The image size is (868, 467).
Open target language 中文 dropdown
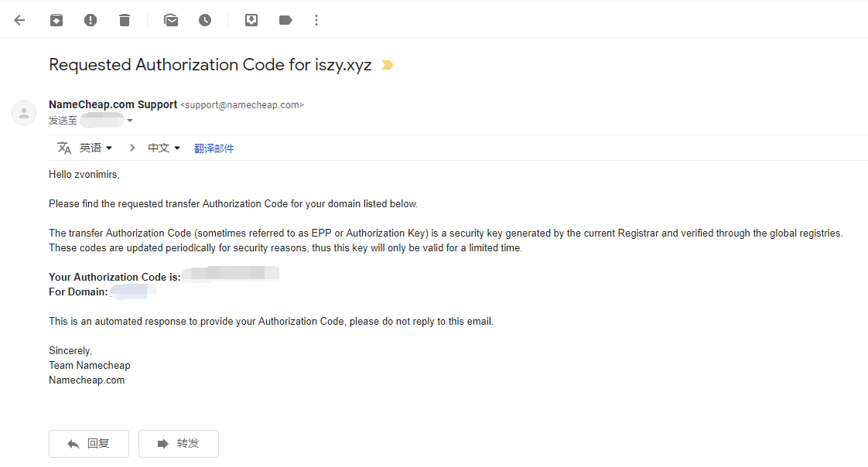[164, 148]
